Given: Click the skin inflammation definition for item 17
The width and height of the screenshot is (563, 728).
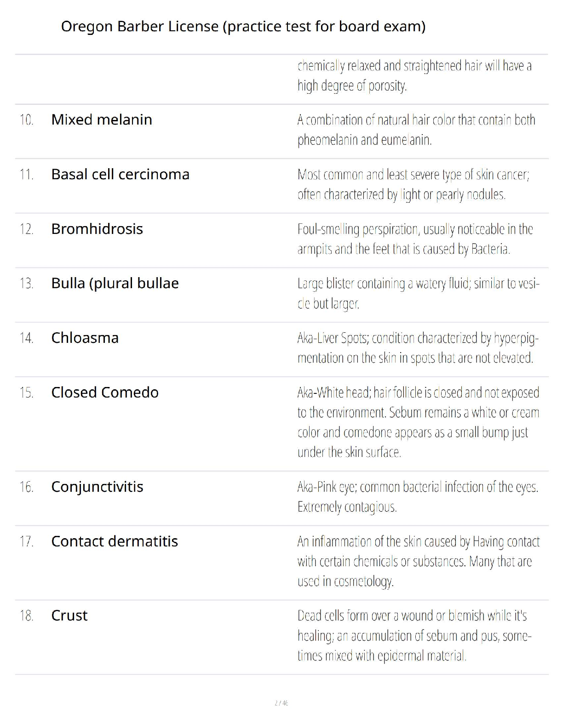Looking at the screenshot, I should point(418,561).
